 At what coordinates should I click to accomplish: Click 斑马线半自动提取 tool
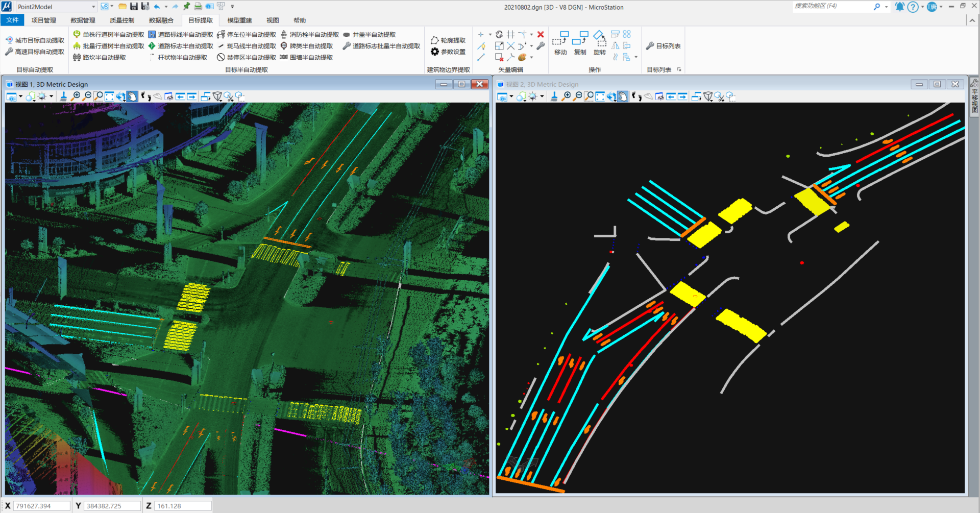pos(247,46)
